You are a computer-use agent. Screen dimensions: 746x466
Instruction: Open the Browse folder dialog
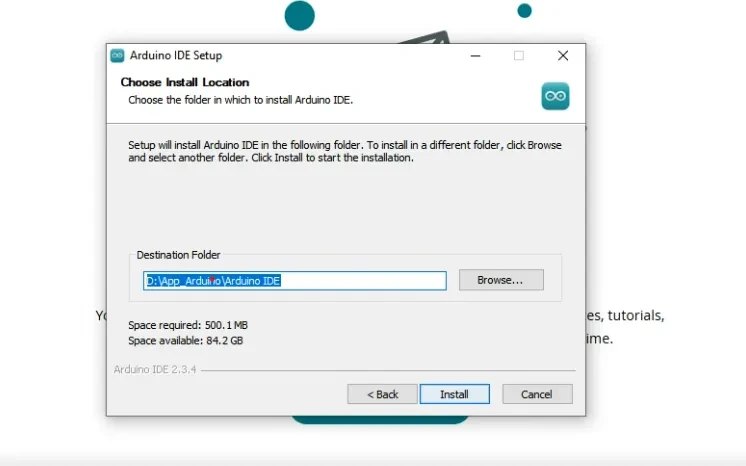pyautogui.click(x=501, y=280)
